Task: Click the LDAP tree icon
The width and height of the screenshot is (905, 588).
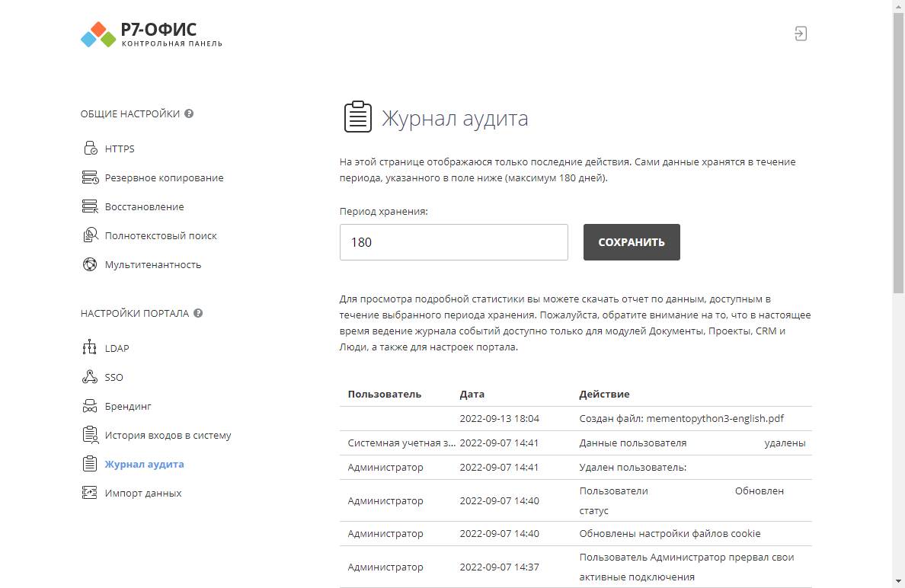Action: coord(90,348)
